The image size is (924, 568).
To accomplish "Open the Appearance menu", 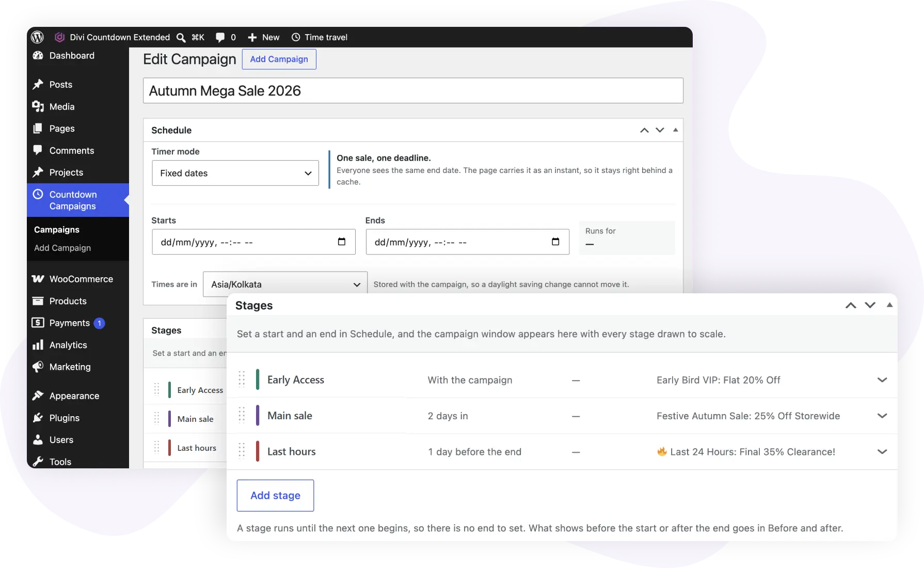I will click(78, 396).
